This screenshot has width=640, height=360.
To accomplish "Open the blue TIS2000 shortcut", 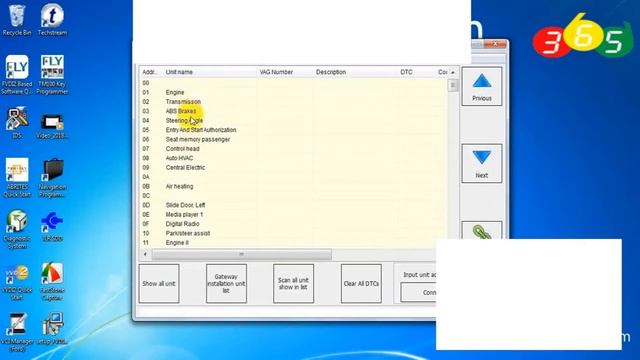I will [52, 227].
